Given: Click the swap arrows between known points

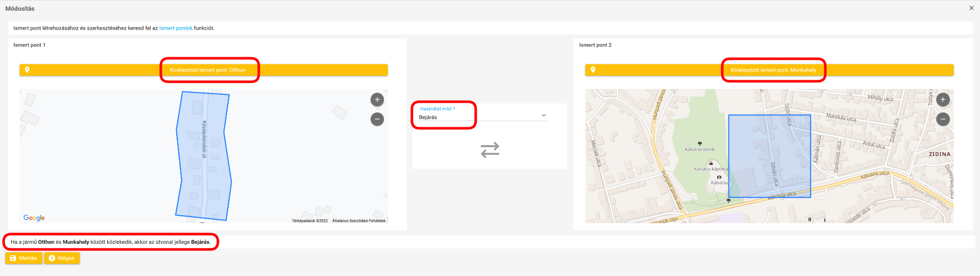Looking at the screenshot, I should pos(489,150).
